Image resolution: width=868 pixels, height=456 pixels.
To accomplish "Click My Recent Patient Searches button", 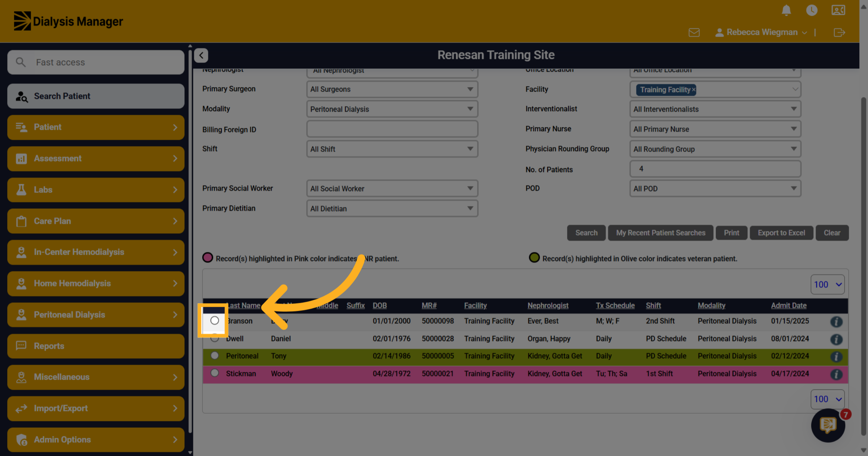I will [660, 233].
